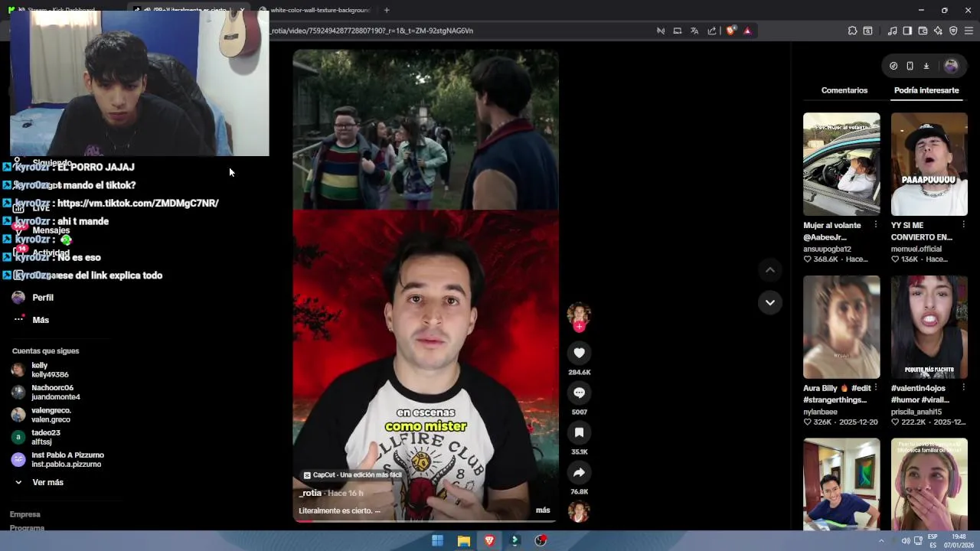Open Brave Shields lion icon
Image resolution: width=980 pixels, height=551 pixels.
pyautogui.click(x=730, y=31)
